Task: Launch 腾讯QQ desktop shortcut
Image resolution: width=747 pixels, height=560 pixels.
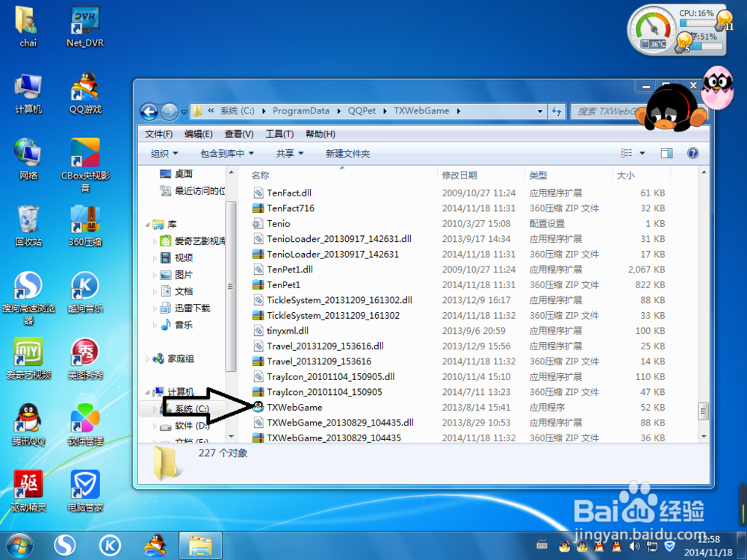Action: [x=28, y=425]
